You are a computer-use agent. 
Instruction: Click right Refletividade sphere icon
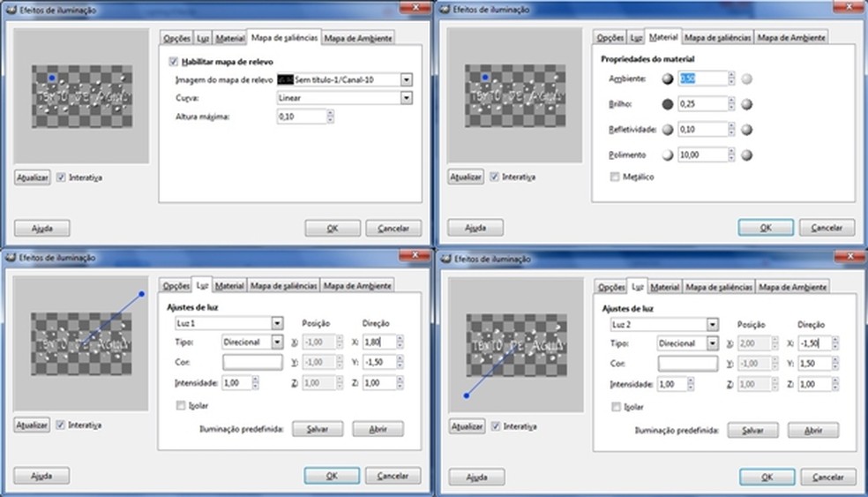(747, 129)
